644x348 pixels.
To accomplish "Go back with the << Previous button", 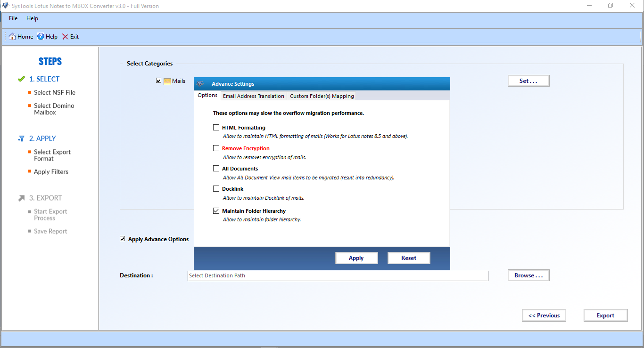I will [544, 316].
